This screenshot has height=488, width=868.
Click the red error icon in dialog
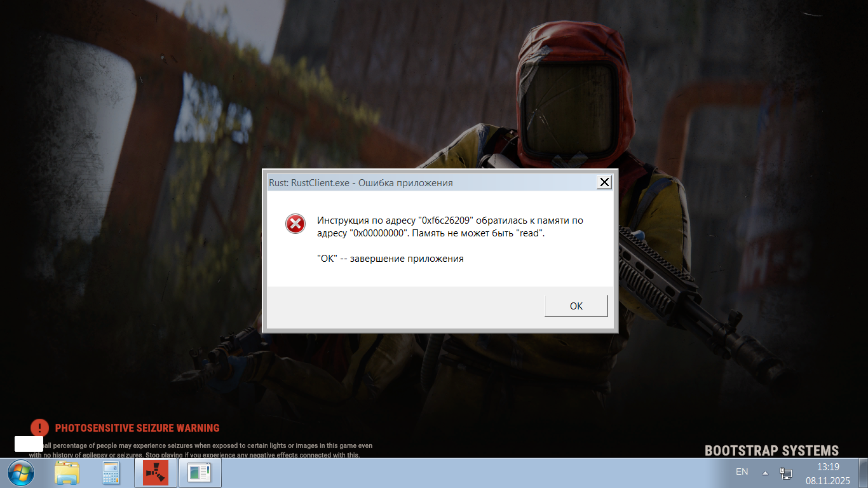coord(295,223)
